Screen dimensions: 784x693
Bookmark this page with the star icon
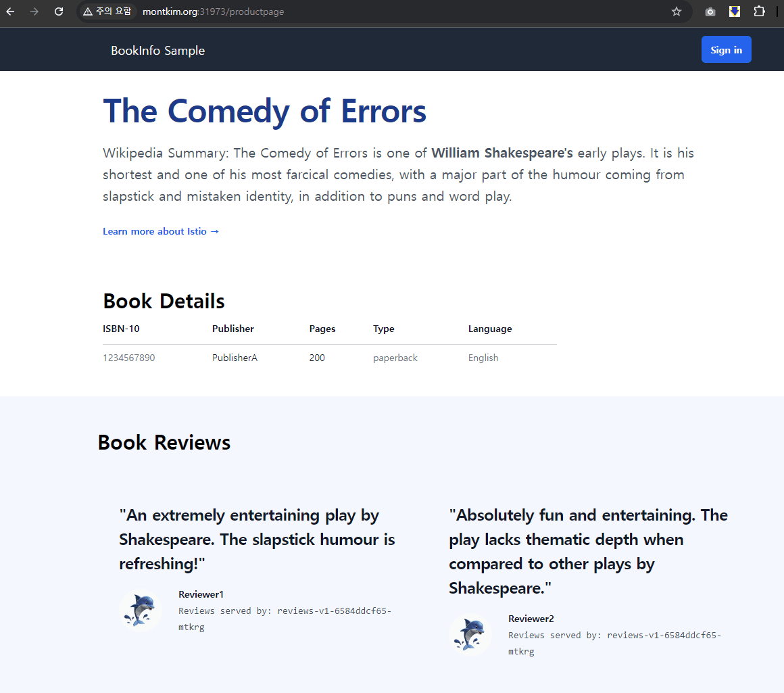pyautogui.click(x=676, y=11)
